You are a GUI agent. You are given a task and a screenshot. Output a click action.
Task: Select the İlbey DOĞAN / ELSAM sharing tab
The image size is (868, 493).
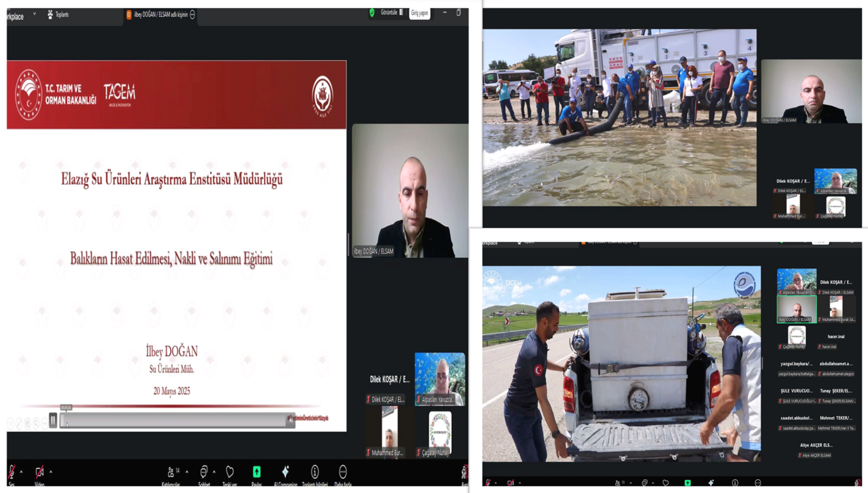[160, 15]
